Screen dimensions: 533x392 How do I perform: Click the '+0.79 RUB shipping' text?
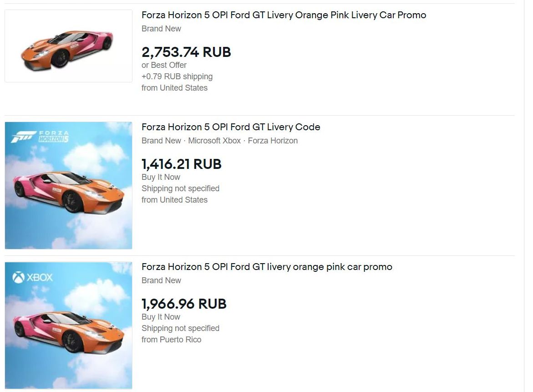coord(177,76)
